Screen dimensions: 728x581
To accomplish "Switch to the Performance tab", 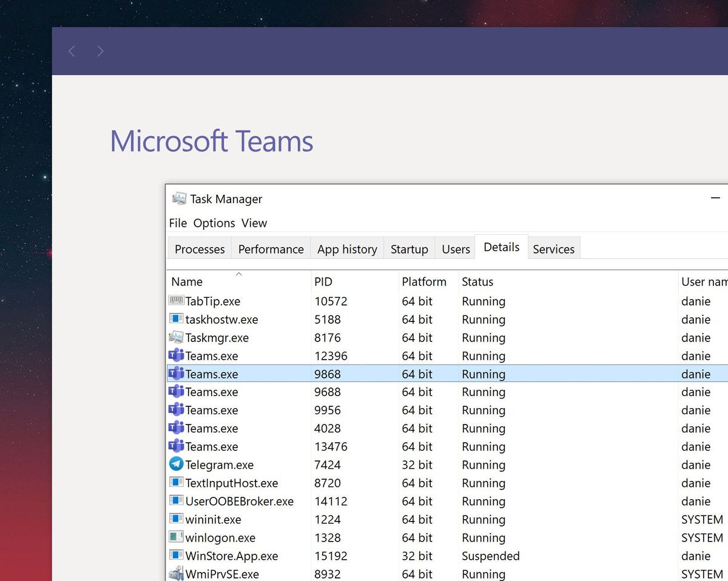I will coord(271,249).
